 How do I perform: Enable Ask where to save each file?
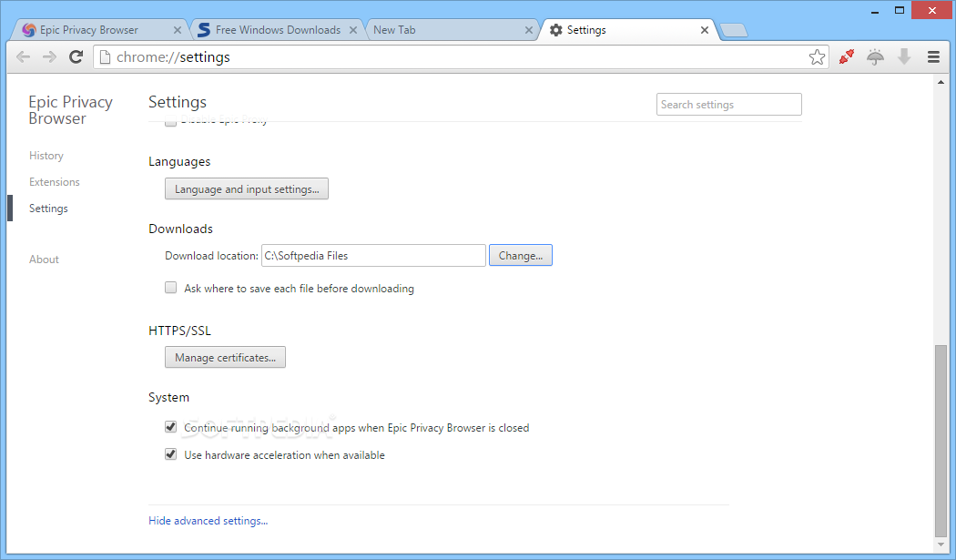(171, 288)
